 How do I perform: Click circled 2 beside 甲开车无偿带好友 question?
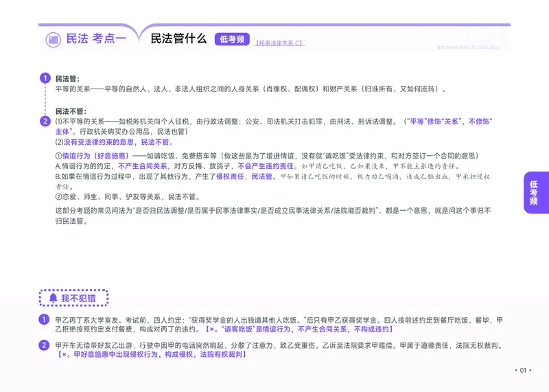[x=44, y=345]
